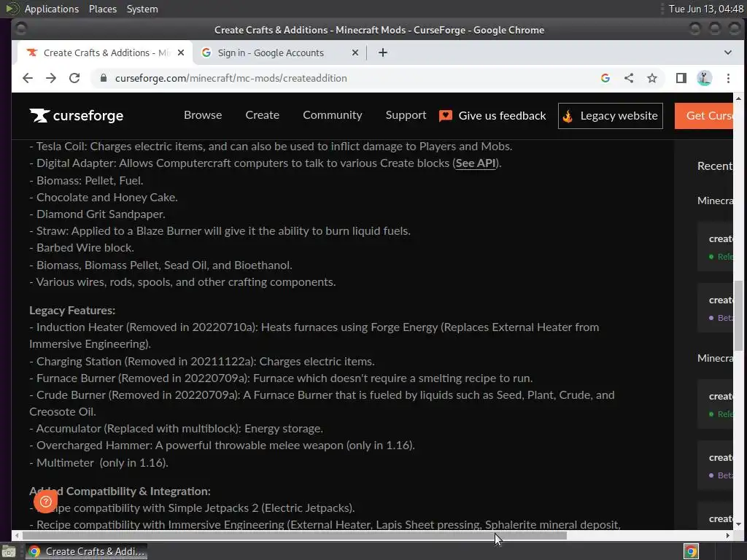Click Give us feedback
Viewport: 747px width, 560px height.
[x=492, y=116]
